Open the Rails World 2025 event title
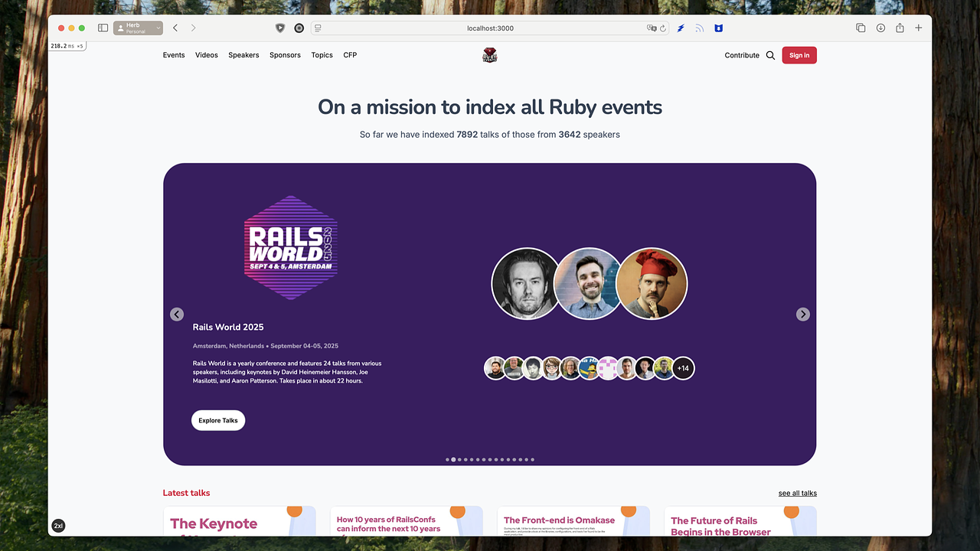Screen dimensions: 980x551 pyautogui.click(x=228, y=327)
